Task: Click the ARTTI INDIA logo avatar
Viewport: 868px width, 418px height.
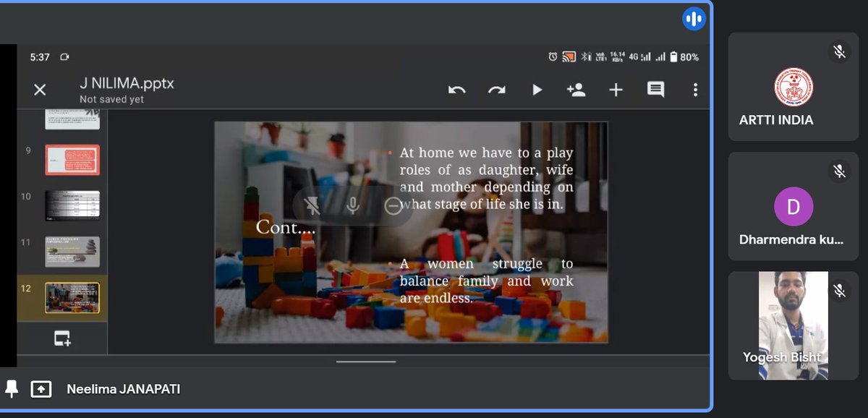Action: click(x=793, y=88)
